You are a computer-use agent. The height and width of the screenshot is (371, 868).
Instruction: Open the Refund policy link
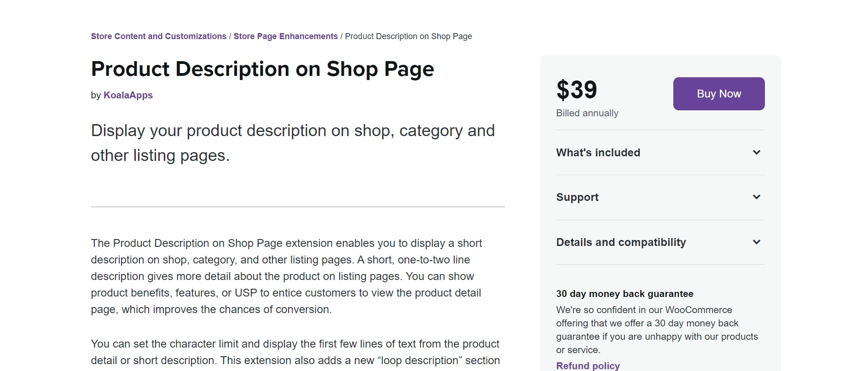588,366
